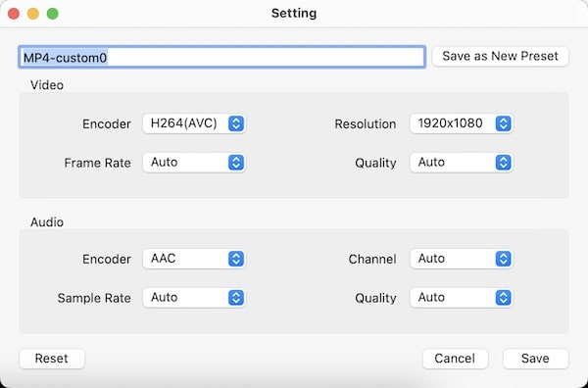Open the Frame Rate dropdown
Screen dimensions: 588x388
pyautogui.click(x=194, y=163)
